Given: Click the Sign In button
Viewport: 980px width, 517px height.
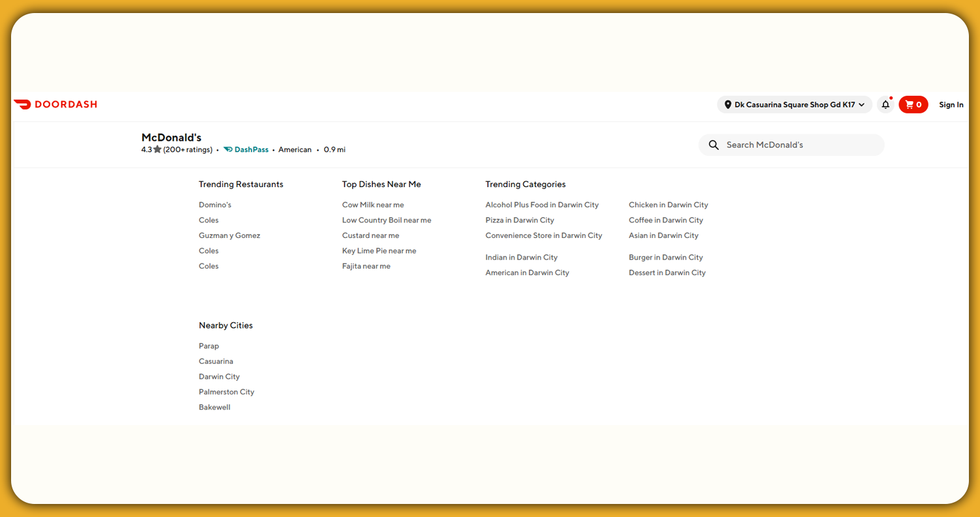Looking at the screenshot, I should pyautogui.click(x=951, y=104).
